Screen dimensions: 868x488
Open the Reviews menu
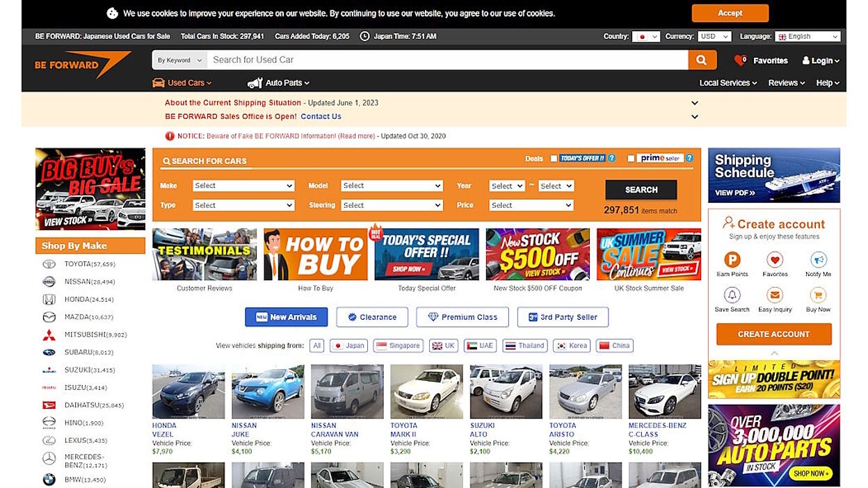(786, 83)
